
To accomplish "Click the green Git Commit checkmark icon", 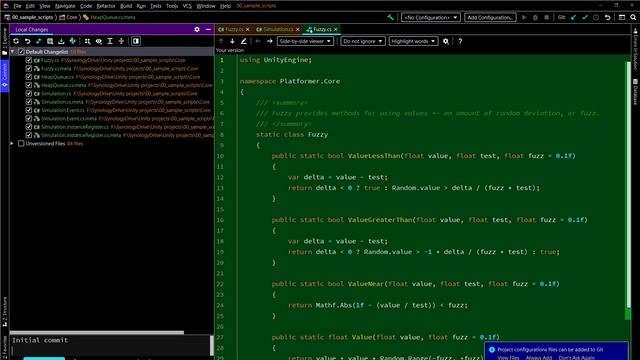I will pyautogui.click(x=585, y=17).
